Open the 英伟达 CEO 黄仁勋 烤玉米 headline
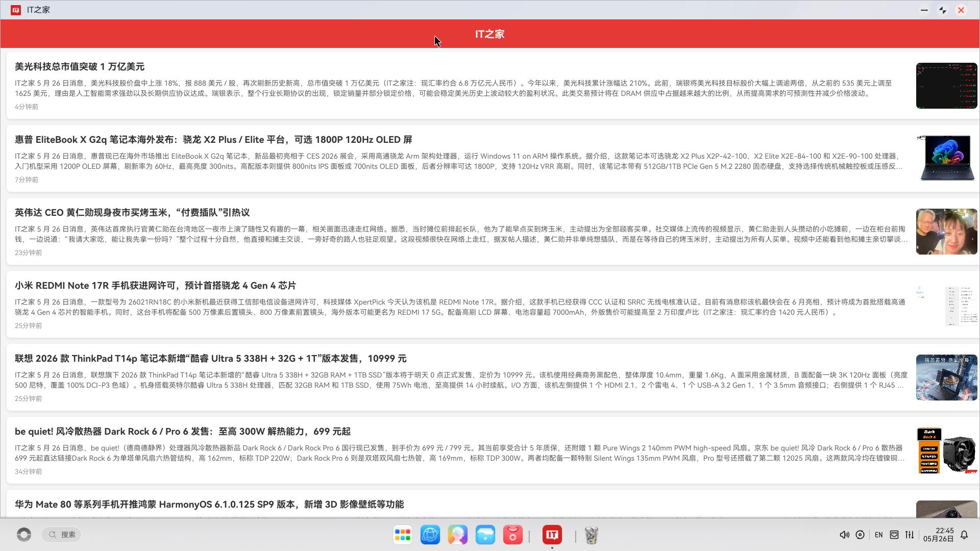980x551 pixels. (132, 213)
